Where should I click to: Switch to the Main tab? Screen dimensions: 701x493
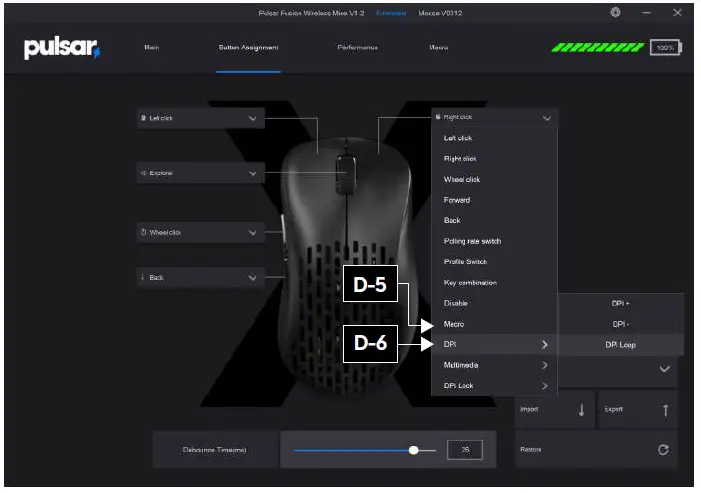pyautogui.click(x=152, y=47)
